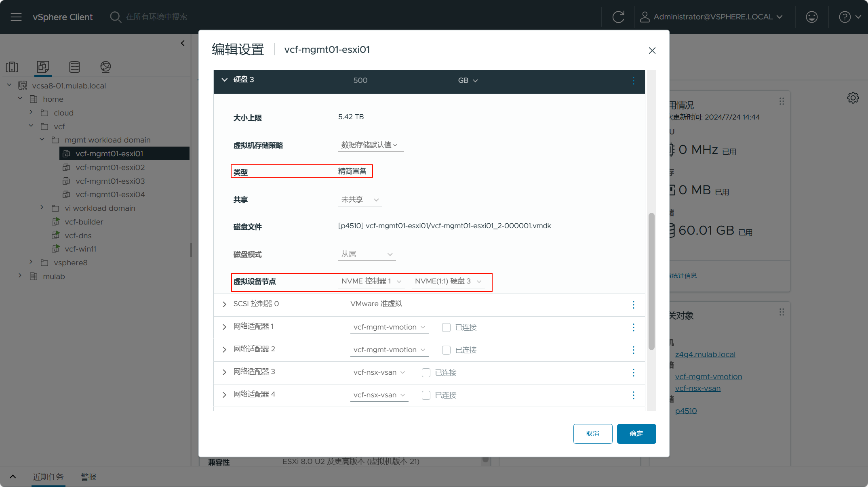Expand the 网络适配器 1 row

pyautogui.click(x=224, y=327)
